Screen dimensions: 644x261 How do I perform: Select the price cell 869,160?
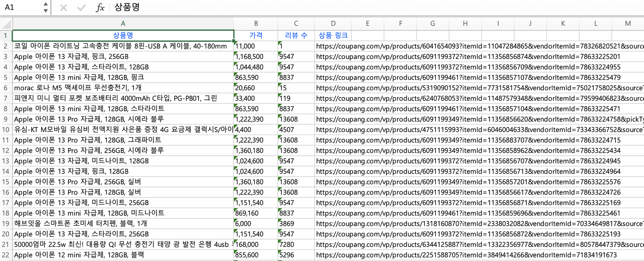pyautogui.click(x=256, y=213)
